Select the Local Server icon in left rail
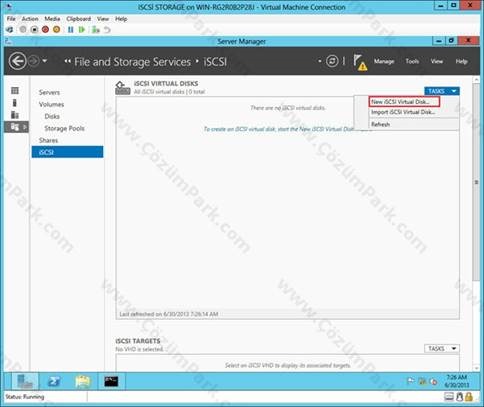 coord(15,103)
